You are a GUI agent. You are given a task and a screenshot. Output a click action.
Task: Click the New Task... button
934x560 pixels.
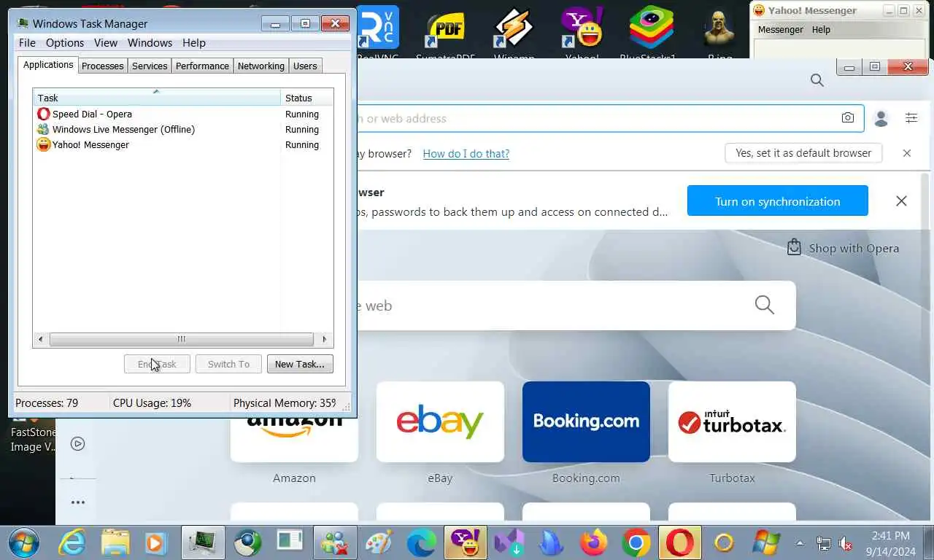tap(300, 364)
